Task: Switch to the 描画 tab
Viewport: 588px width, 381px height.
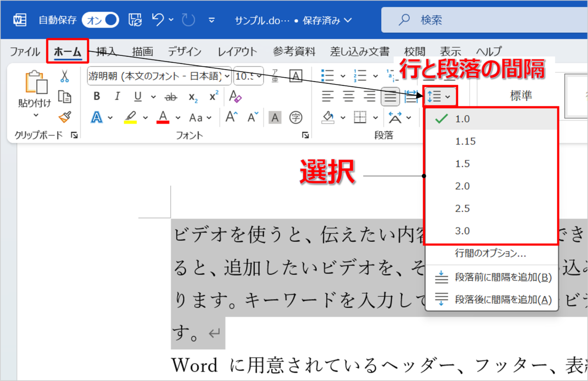Action: (142, 52)
